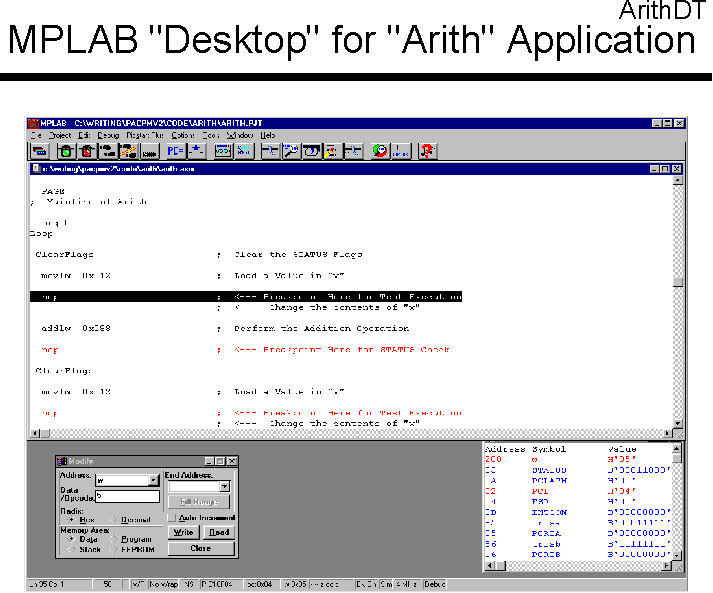
Task: Click the Debug status bar entry
Action: coord(435,584)
